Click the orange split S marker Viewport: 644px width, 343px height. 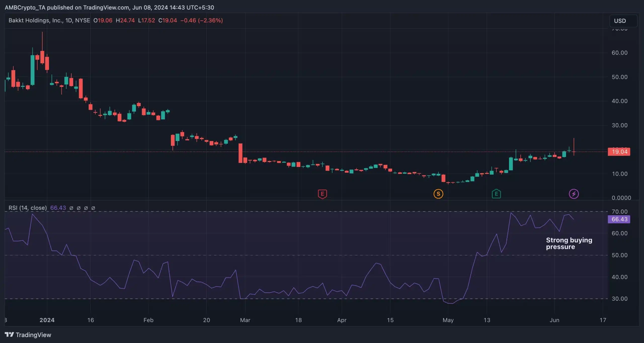point(438,194)
